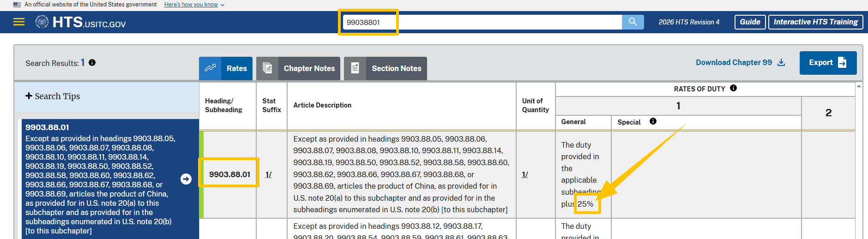This screenshot has width=868, height=239.
Task: Click the search input field containing 99038801
Action: click(x=480, y=22)
